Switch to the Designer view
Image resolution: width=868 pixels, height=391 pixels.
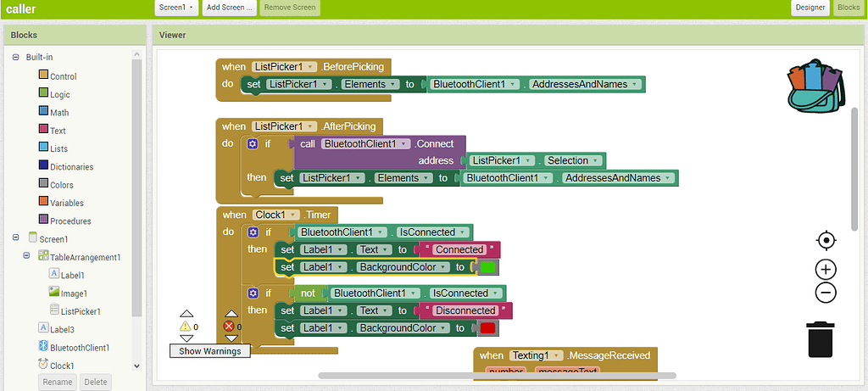click(x=810, y=8)
